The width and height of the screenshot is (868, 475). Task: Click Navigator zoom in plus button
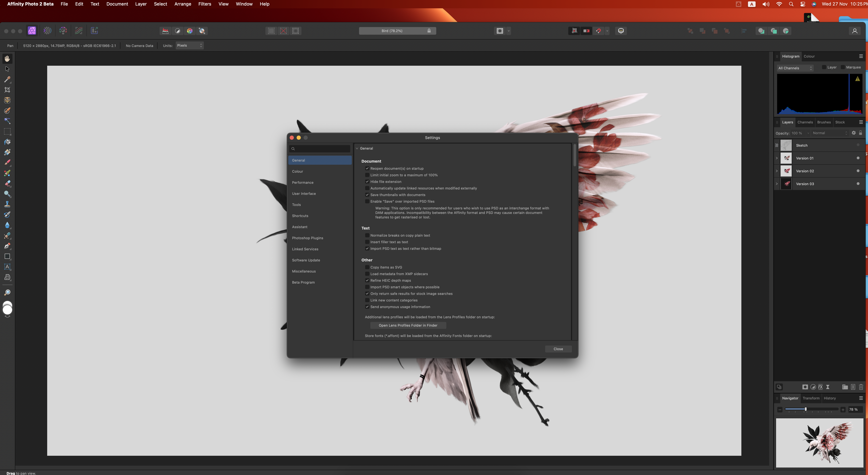[843, 410]
